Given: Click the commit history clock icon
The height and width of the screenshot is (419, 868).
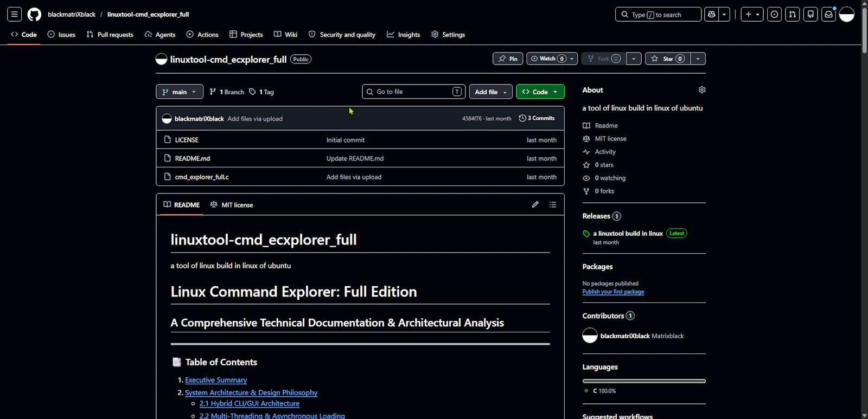Looking at the screenshot, I should click(x=522, y=118).
